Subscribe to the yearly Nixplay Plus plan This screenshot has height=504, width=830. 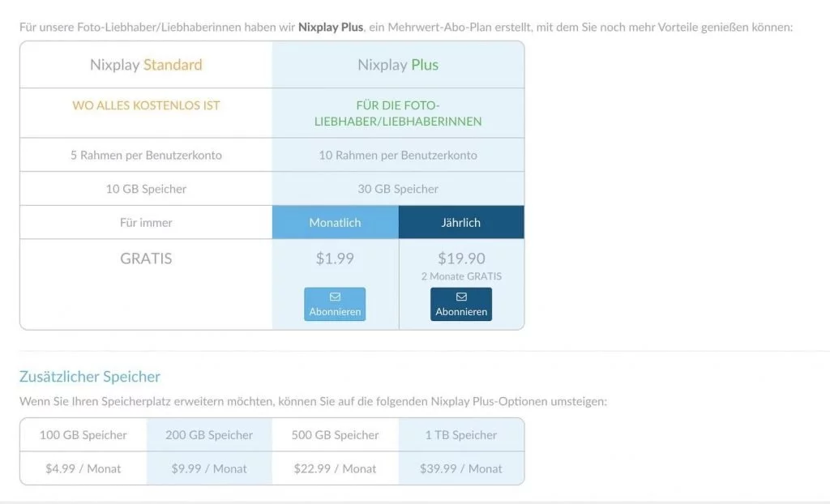pos(461,304)
